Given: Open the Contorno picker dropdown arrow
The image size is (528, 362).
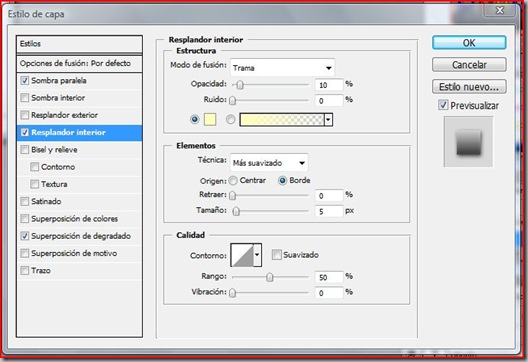Looking at the screenshot, I should click(x=257, y=255).
